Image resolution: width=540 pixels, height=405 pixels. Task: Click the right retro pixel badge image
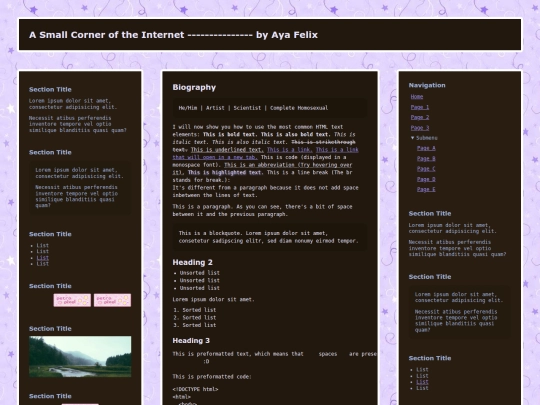(x=113, y=300)
